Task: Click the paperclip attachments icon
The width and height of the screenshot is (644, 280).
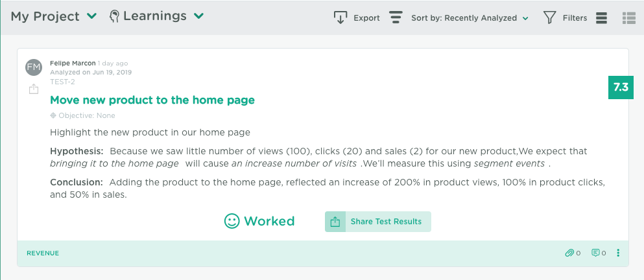Action: 569,253
